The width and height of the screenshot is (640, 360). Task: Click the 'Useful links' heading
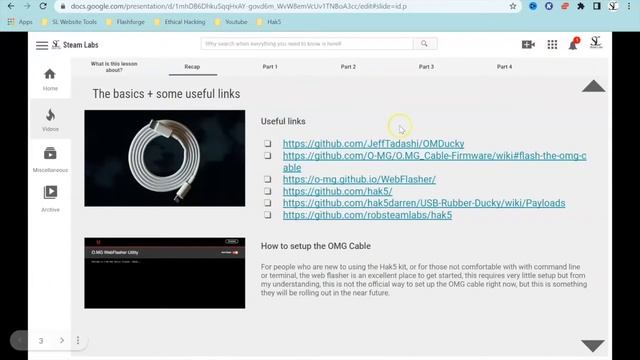click(283, 121)
